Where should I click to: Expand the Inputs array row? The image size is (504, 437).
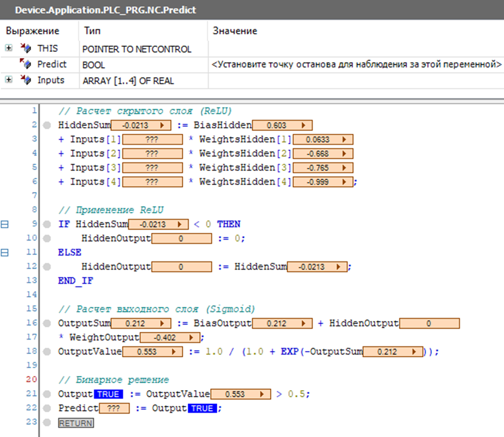coord(9,80)
